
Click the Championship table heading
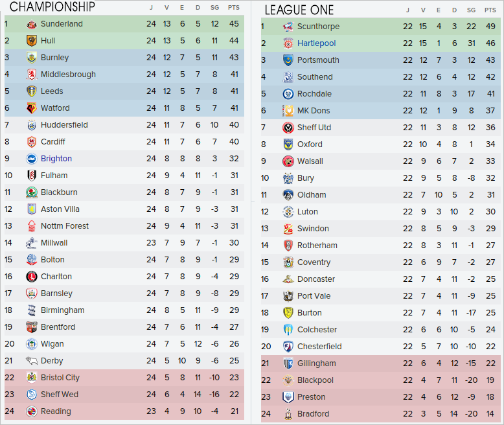(x=52, y=7)
